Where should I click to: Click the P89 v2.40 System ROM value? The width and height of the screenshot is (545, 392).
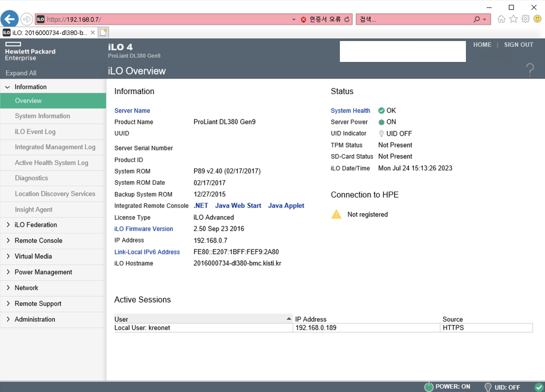tap(227, 171)
